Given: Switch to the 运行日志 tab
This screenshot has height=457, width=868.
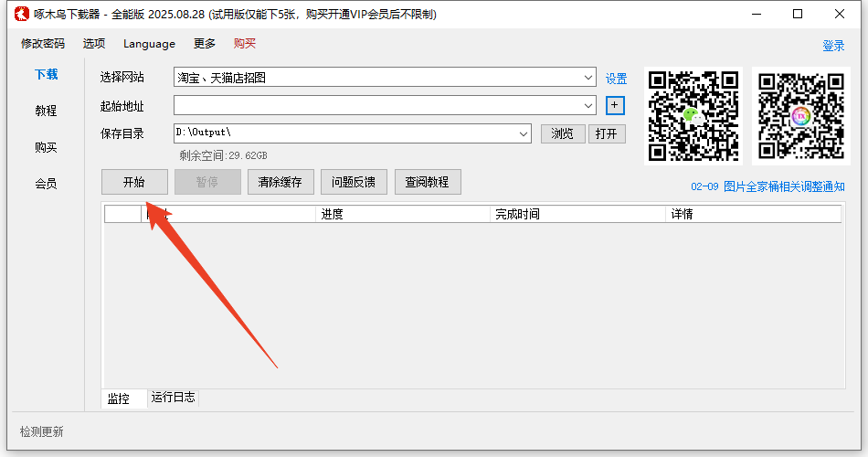Looking at the screenshot, I should coord(174,398).
